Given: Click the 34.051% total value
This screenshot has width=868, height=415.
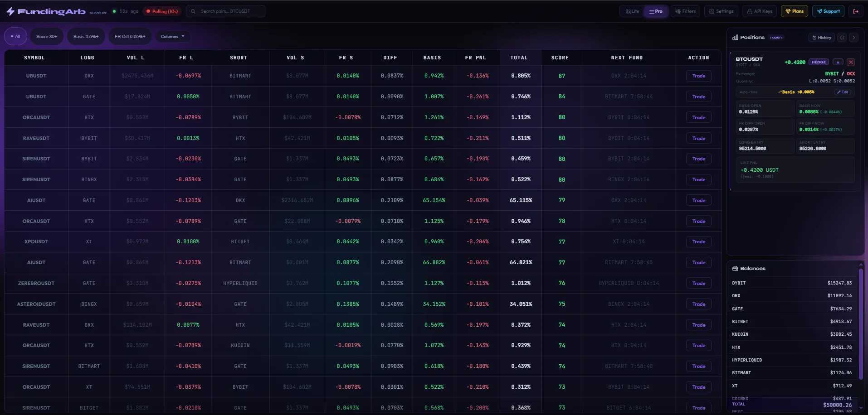Looking at the screenshot, I should (x=521, y=304).
